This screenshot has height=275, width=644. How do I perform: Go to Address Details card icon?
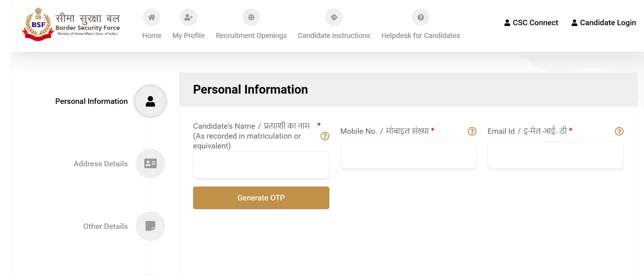pos(150,163)
